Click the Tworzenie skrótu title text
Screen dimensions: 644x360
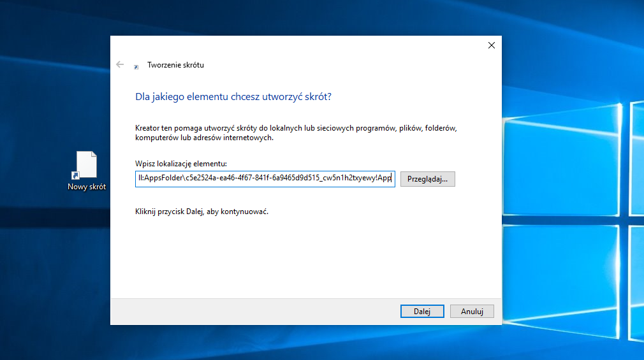tap(175, 65)
